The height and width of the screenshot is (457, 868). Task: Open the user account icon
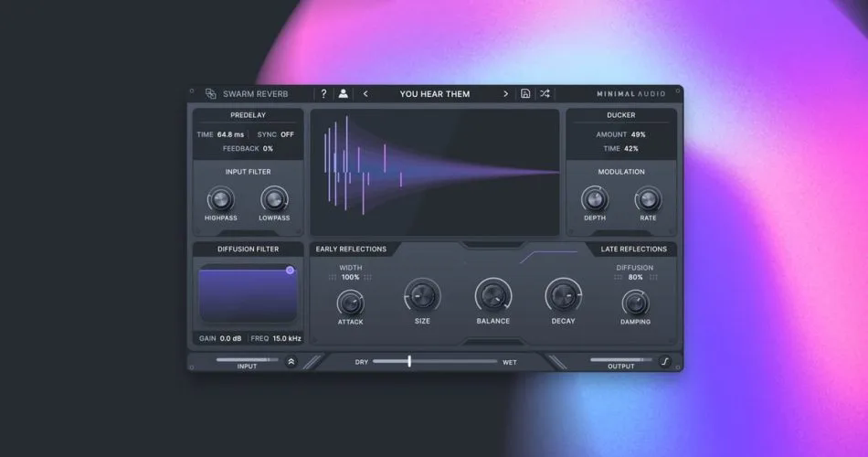(x=344, y=93)
